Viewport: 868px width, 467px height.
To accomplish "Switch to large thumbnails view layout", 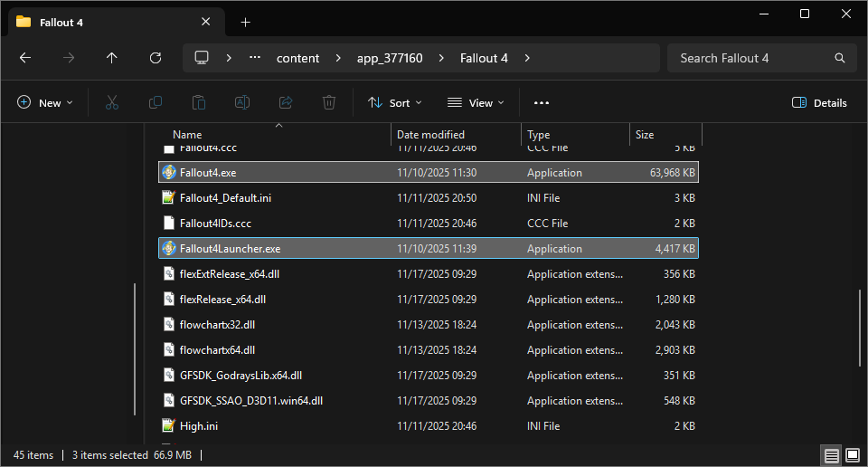I will pos(852,455).
